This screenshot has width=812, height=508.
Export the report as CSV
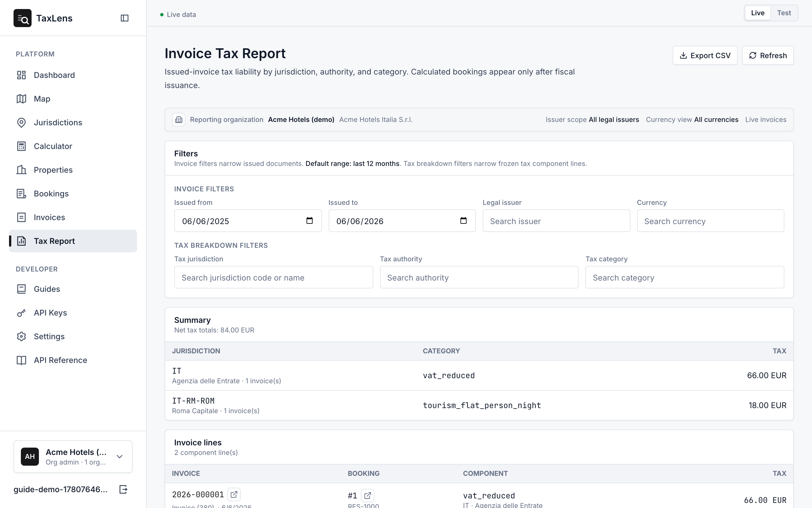click(705, 55)
